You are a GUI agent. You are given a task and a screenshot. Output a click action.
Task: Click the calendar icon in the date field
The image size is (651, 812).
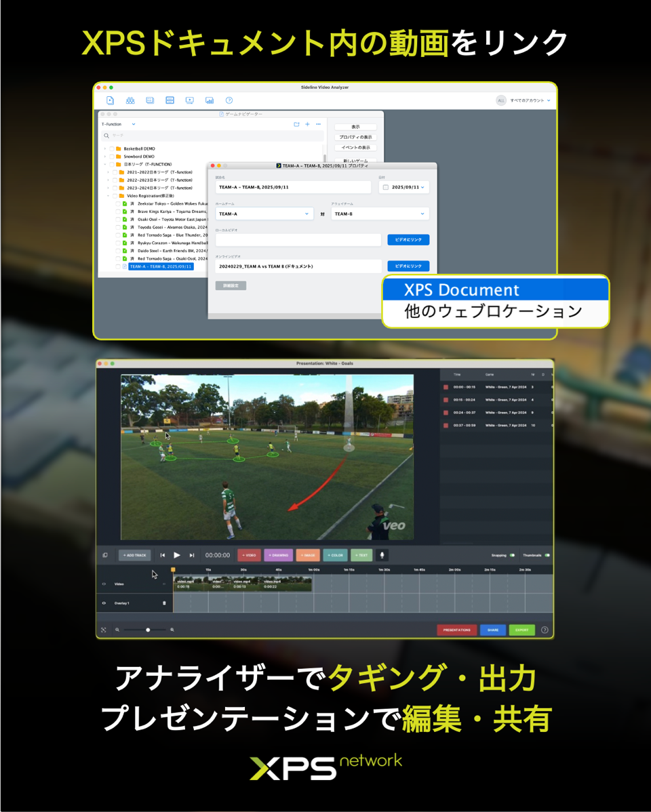[x=386, y=188]
